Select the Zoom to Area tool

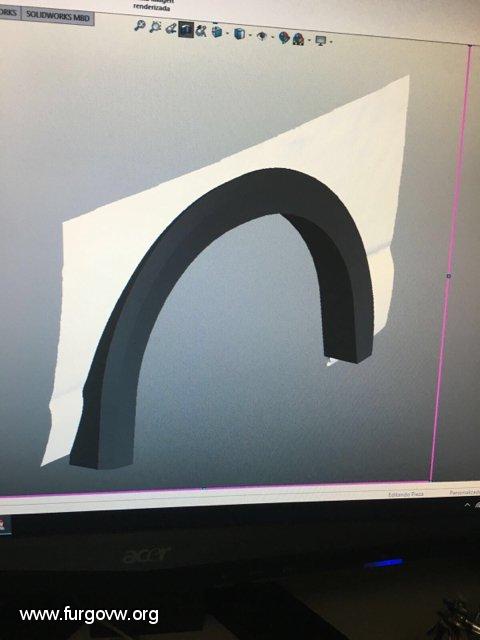coord(155,27)
